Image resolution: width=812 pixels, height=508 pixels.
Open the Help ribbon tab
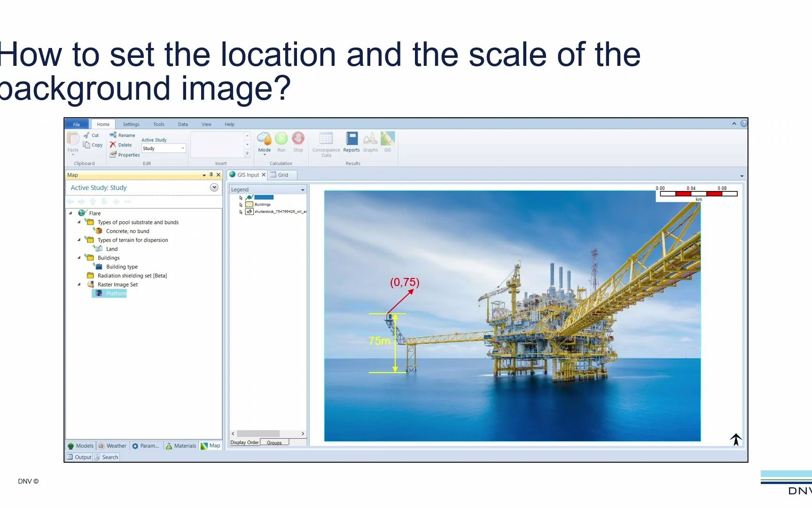click(x=229, y=124)
